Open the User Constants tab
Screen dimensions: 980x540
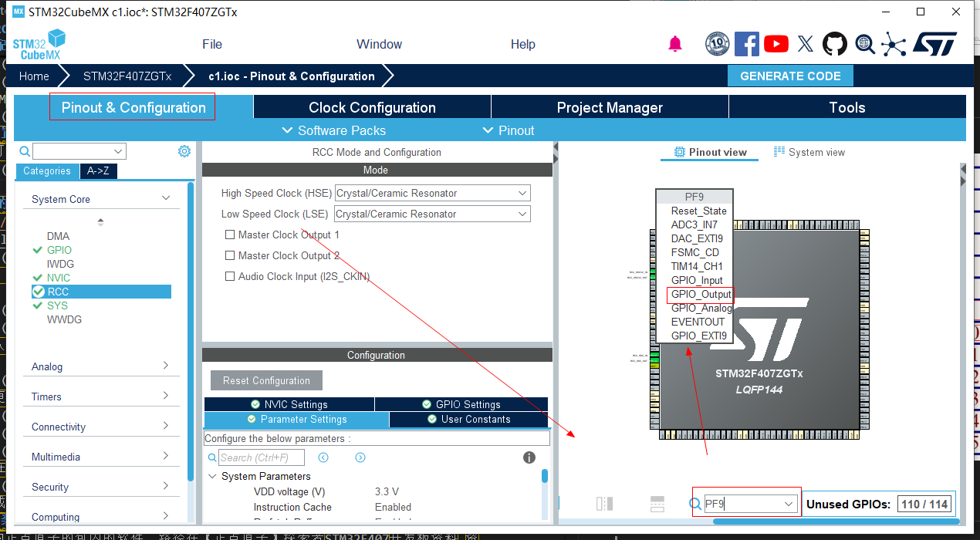(x=468, y=419)
